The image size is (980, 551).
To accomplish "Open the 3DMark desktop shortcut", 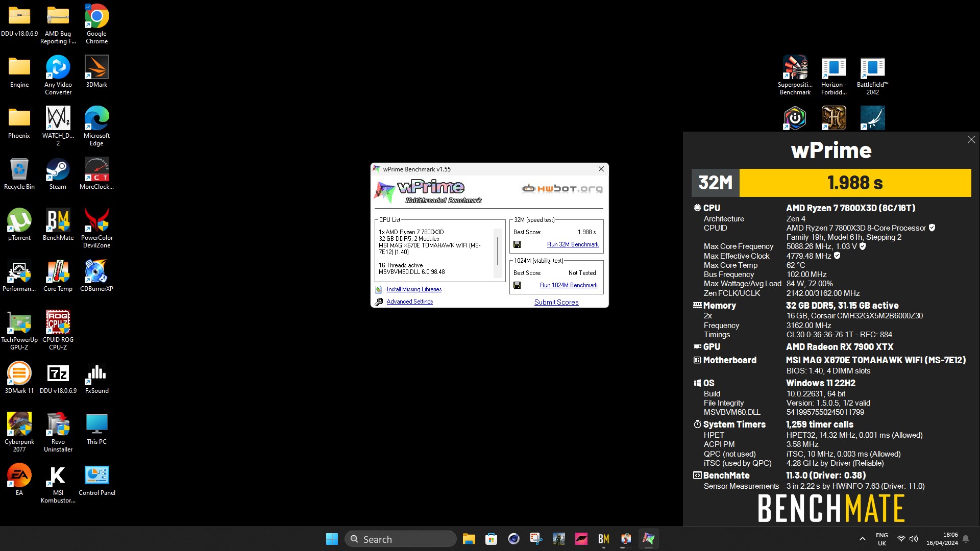I will coord(96,71).
